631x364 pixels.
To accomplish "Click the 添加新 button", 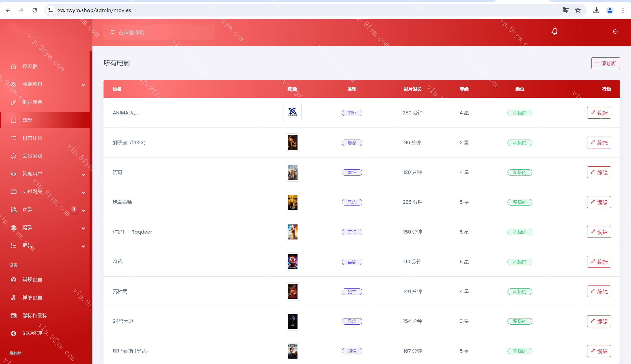I will (605, 63).
